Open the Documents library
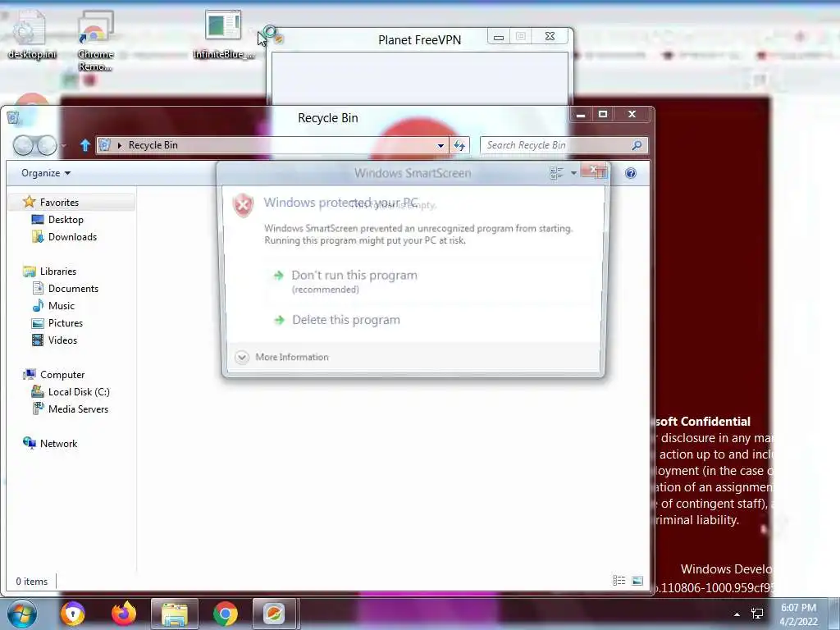The width and height of the screenshot is (840, 630). (73, 288)
